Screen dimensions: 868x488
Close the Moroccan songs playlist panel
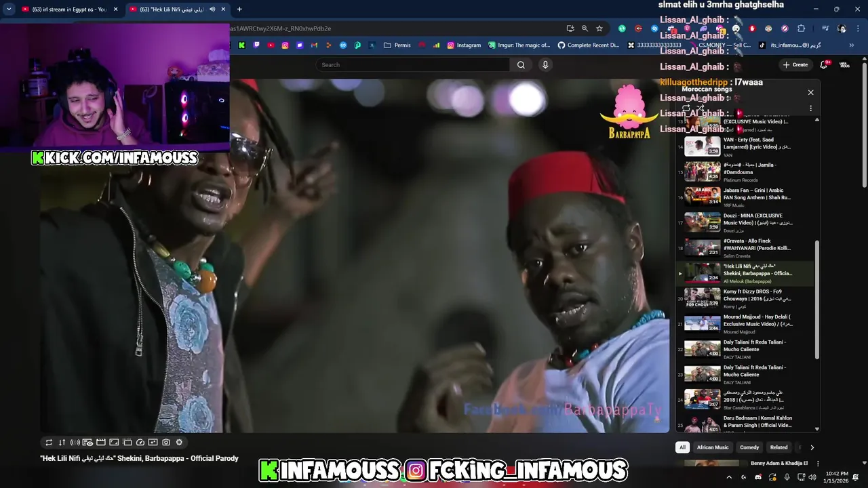[x=810, y=92]
